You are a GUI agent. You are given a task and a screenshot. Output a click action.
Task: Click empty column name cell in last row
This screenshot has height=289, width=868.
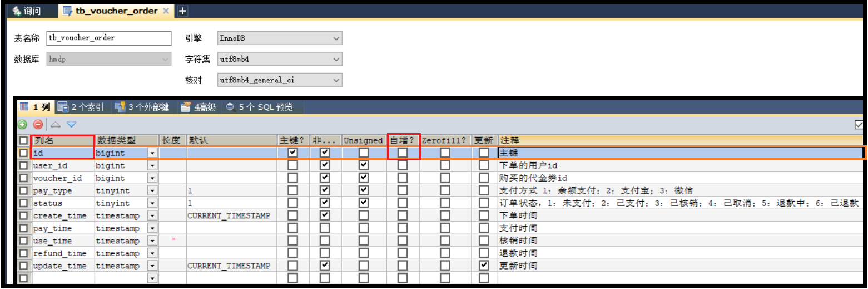point(63,278)
